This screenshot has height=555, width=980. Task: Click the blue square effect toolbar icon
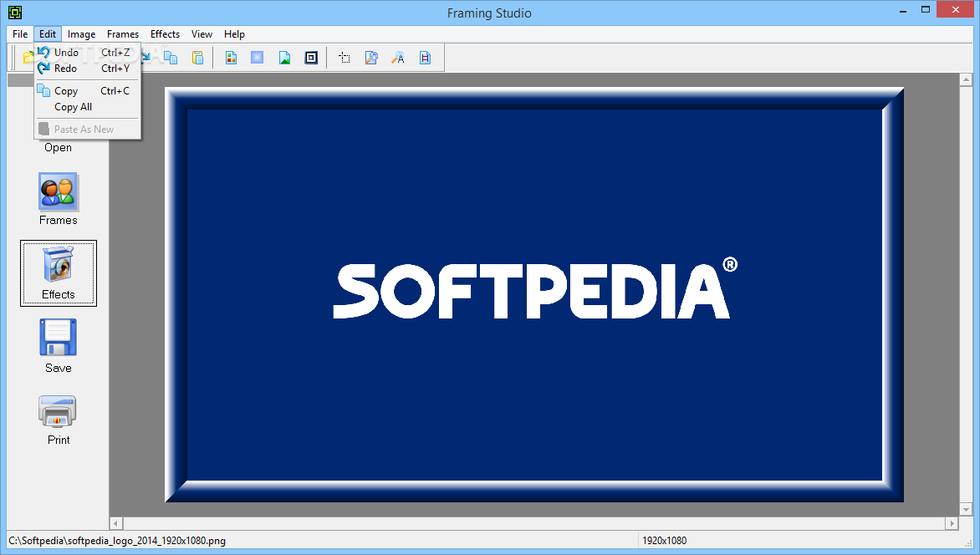tap(258, 59)
